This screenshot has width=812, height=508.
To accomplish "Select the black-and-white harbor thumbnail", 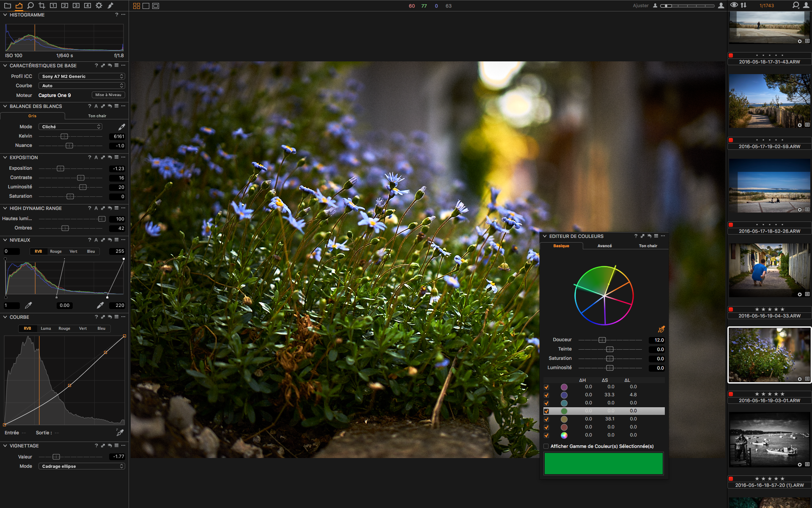I will point(769,440).
